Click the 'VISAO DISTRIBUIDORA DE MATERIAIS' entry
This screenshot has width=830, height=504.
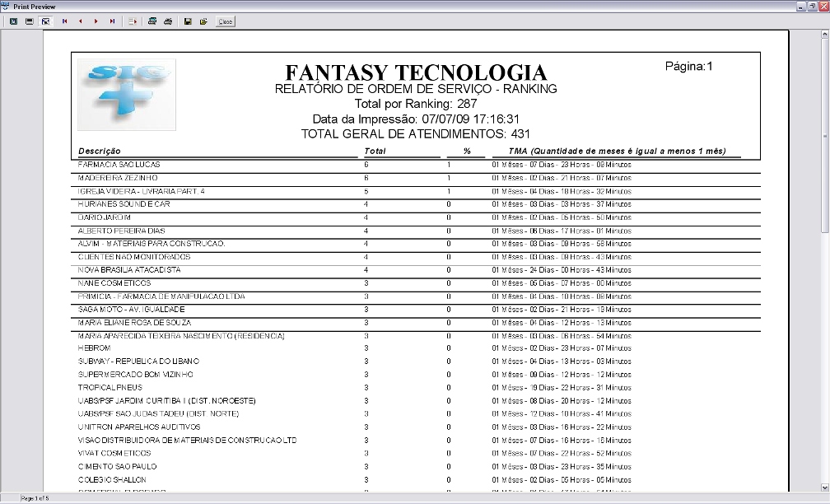click(x=188, y=440)
